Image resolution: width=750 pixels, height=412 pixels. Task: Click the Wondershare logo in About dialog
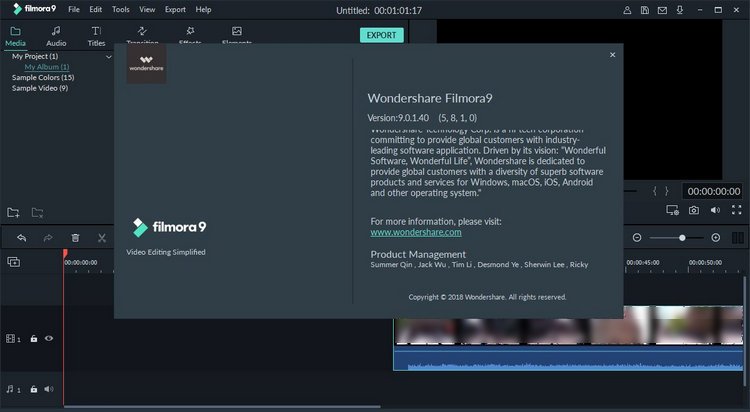146,64
